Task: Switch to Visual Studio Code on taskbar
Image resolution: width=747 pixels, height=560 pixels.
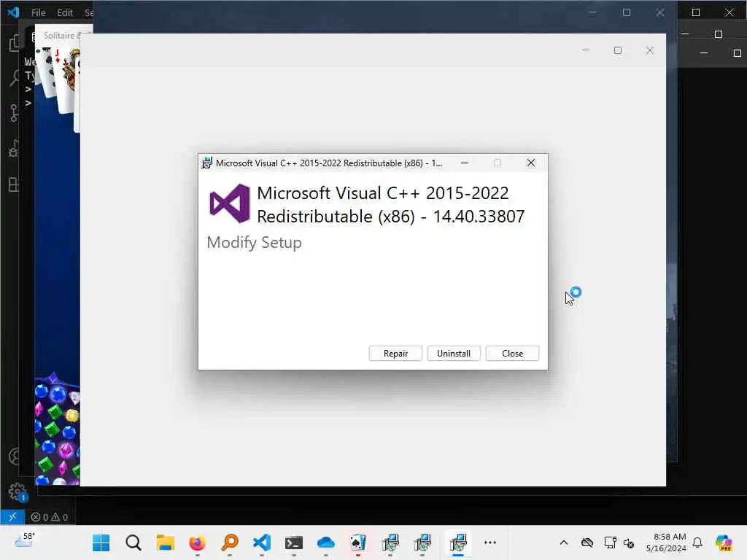Action: coord(262,542)
